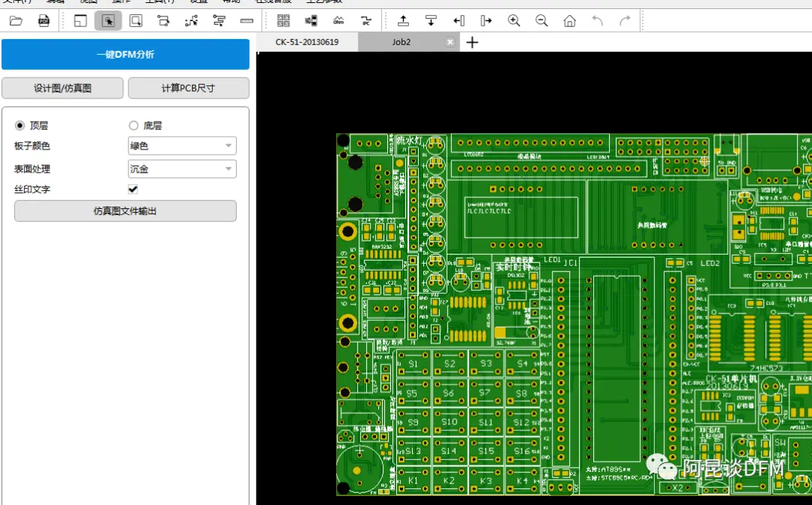The height and width of the screenshot is (505, 812).
Task: Close the Job2 tab
Action: click(x=450, y=42)
